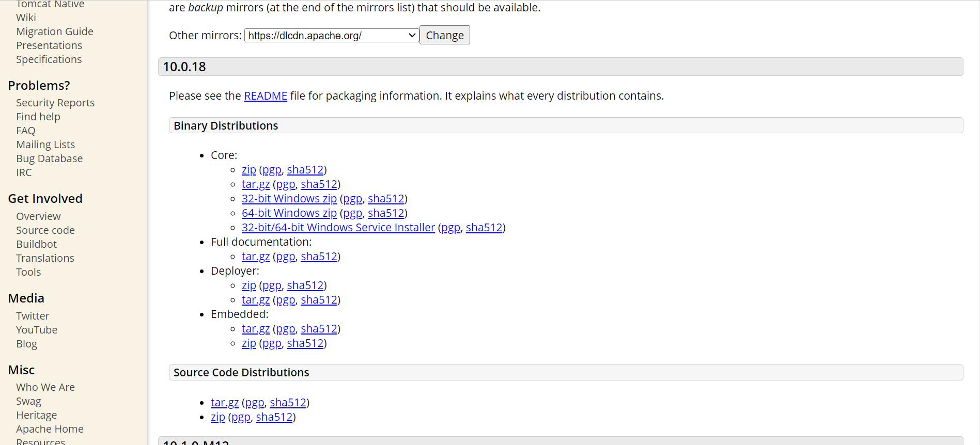Download the 32-bit Windows zip

pos(289,199)
